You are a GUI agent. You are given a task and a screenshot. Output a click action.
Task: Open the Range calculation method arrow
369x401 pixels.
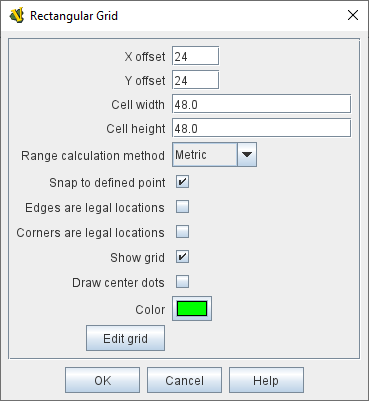tap(247, 155)
